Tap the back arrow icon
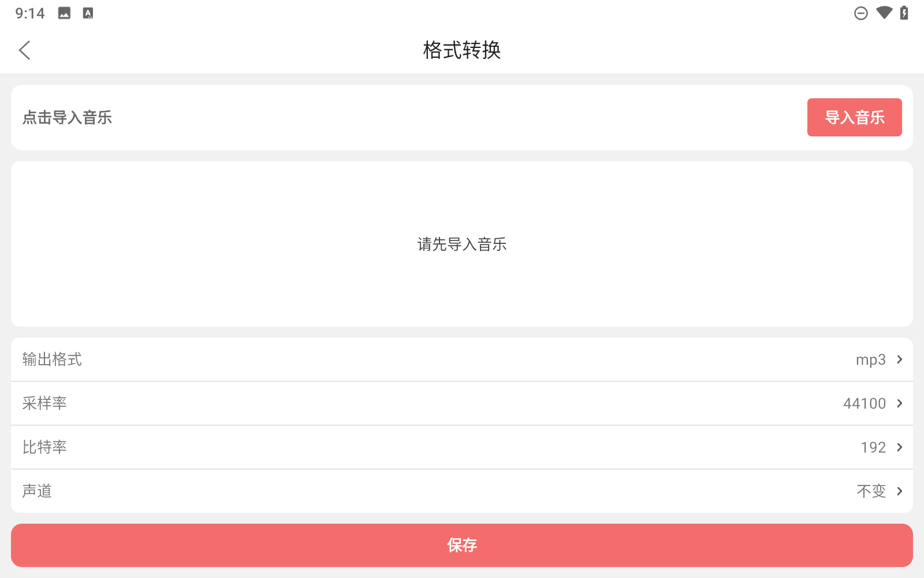Viewport: 924px width, 578px height. (24, 50)
